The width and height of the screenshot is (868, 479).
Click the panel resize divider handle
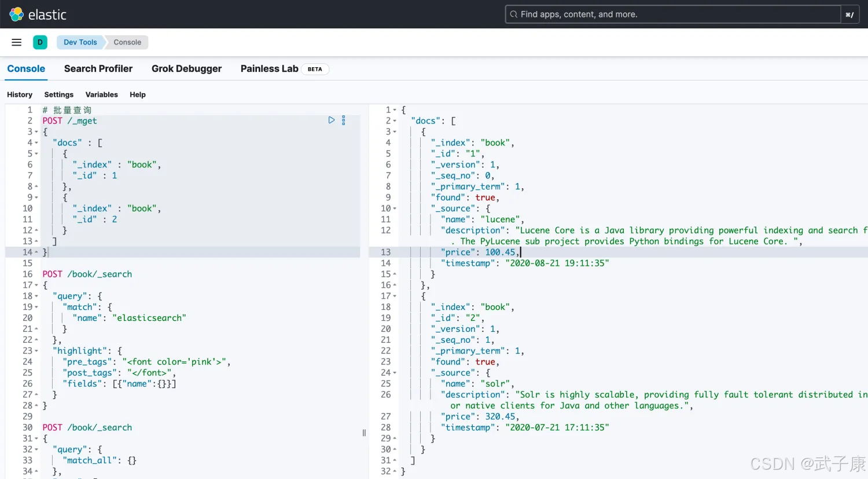pyautogui.click(x=364, y=433)
